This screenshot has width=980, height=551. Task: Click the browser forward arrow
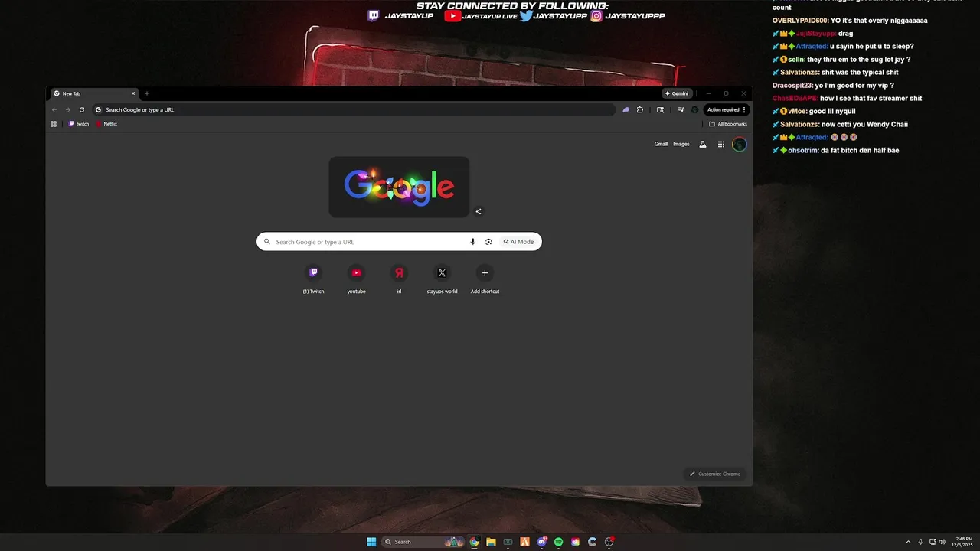(x=68, y=109)
